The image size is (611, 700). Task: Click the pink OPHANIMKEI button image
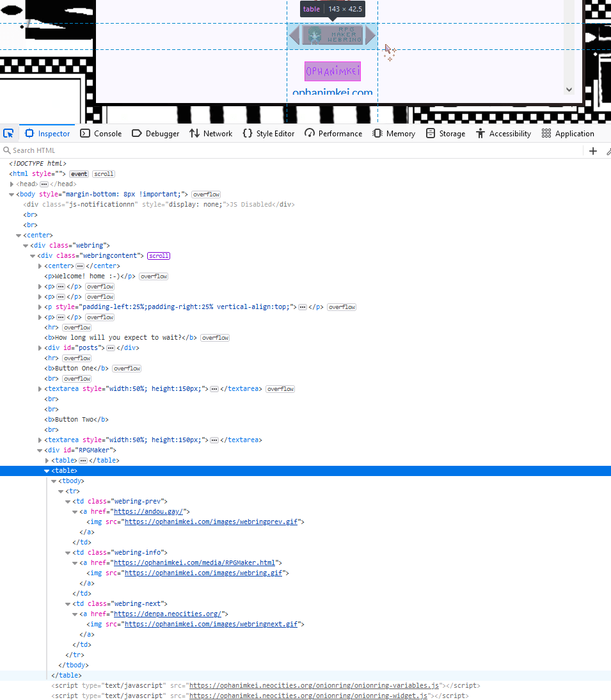pyautogui.click(x=332, y=71)
